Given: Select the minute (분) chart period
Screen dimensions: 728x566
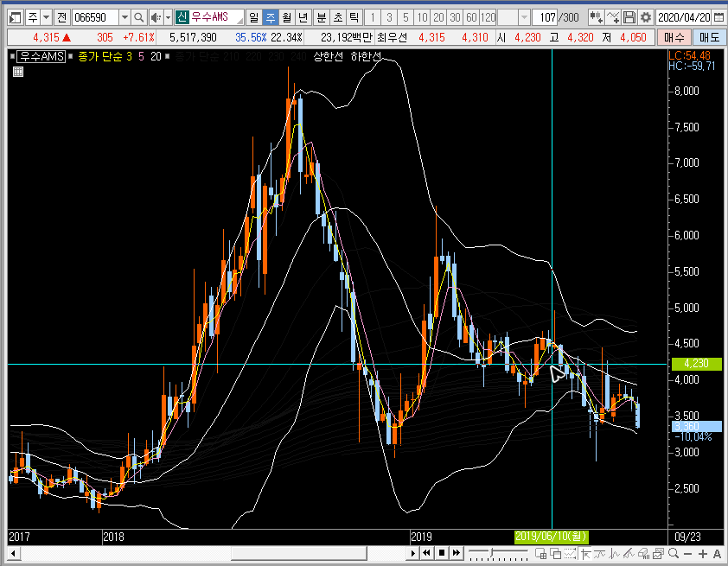Looking at the screenshot, I should 322,17.
